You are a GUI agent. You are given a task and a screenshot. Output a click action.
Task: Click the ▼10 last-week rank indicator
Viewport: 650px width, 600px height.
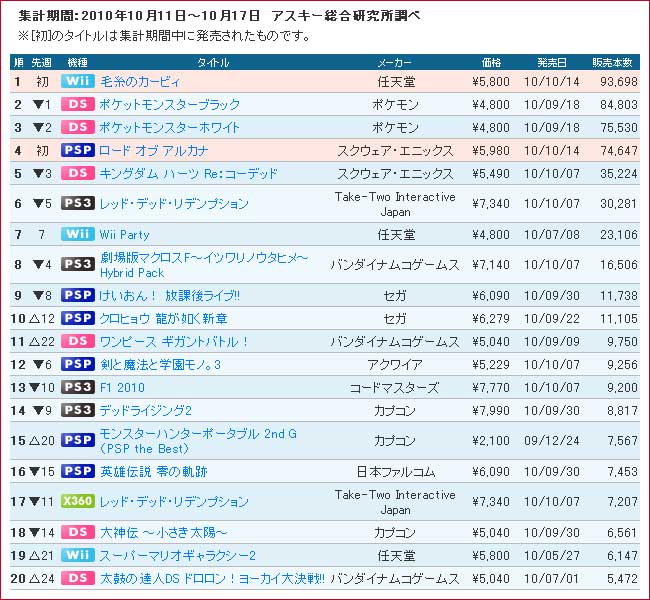[42, 388]
